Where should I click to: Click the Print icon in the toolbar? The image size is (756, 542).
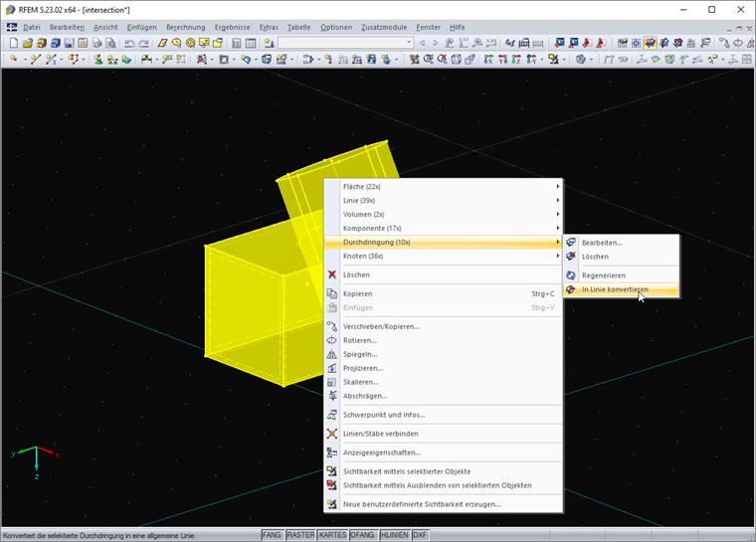pos(95,44)
